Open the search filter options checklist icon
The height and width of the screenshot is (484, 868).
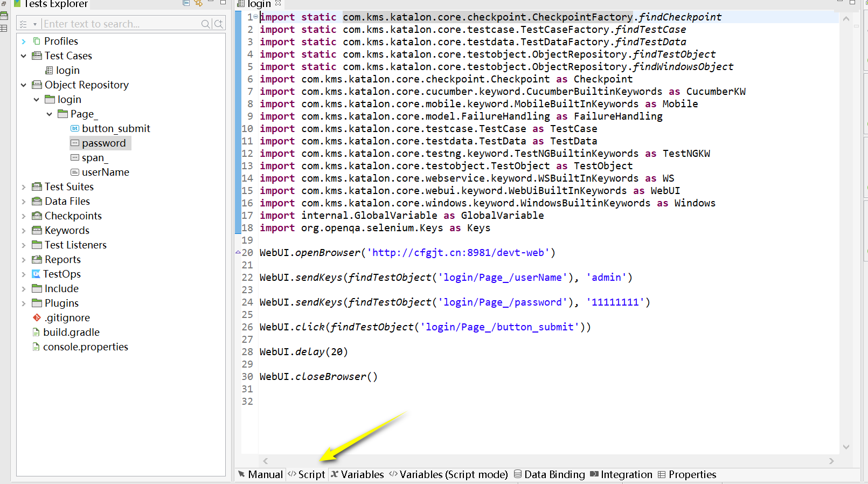point(23,24)
